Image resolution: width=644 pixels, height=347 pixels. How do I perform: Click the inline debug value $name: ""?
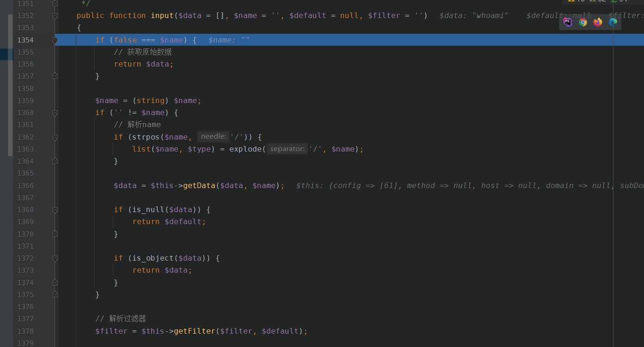(x=229, y=40)
